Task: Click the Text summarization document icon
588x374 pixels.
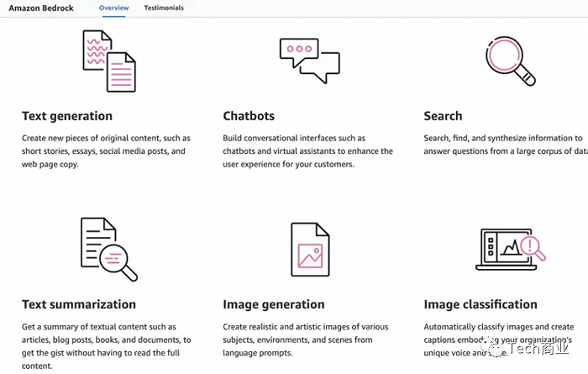Action: (109, 250)
